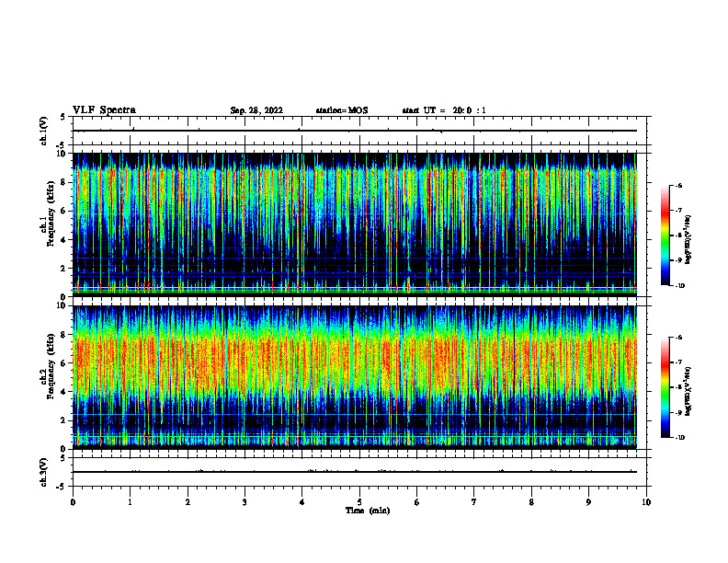Click the "Time (min)" x-axis label
Viewport: 728px width, 563px height.
tap(368, 511)
